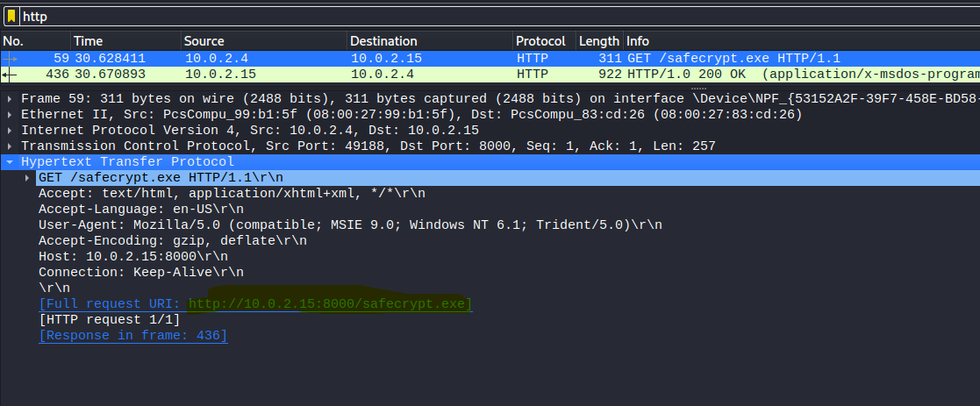
Task: Click the yellow filter bookmark icon
Action: click(11, 17)
